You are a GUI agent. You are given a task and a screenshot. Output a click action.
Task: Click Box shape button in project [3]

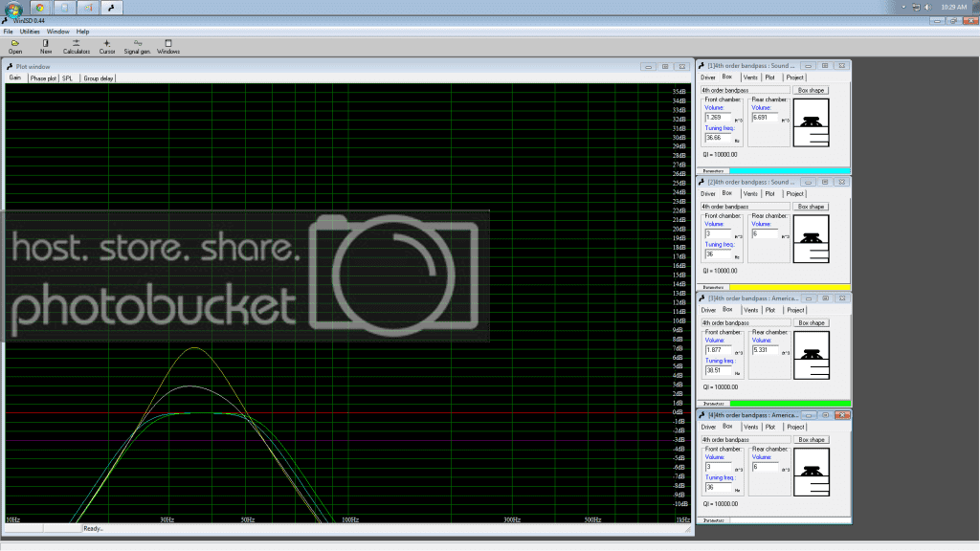(812, 323)
